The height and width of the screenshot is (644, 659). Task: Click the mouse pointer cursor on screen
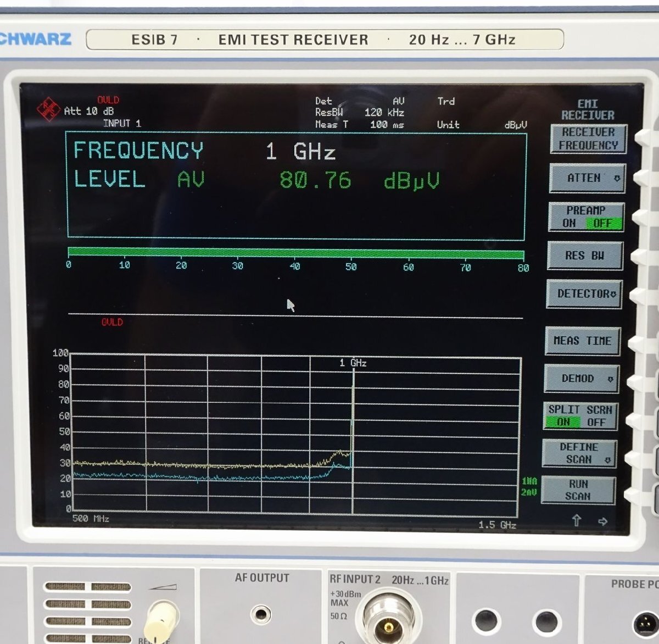[291, 306]
